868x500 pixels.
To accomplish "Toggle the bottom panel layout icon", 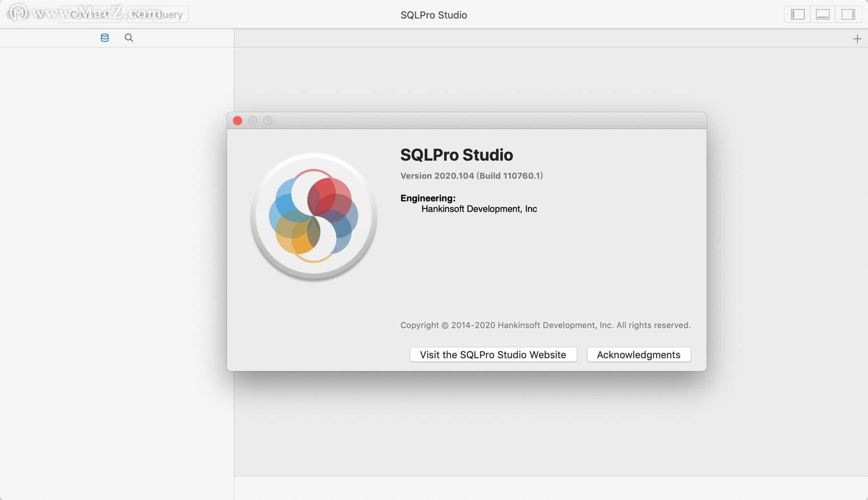I will click(x=823, y=14).
